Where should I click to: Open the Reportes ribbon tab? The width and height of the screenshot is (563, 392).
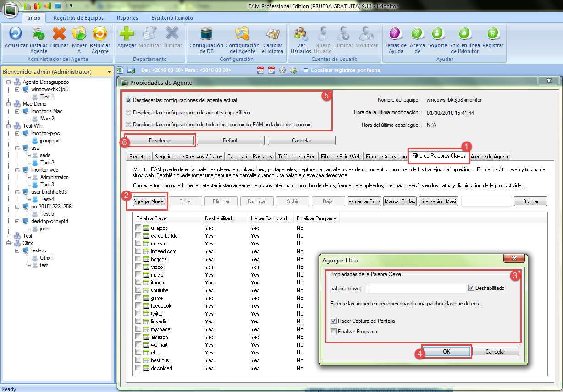coord(127,18)
